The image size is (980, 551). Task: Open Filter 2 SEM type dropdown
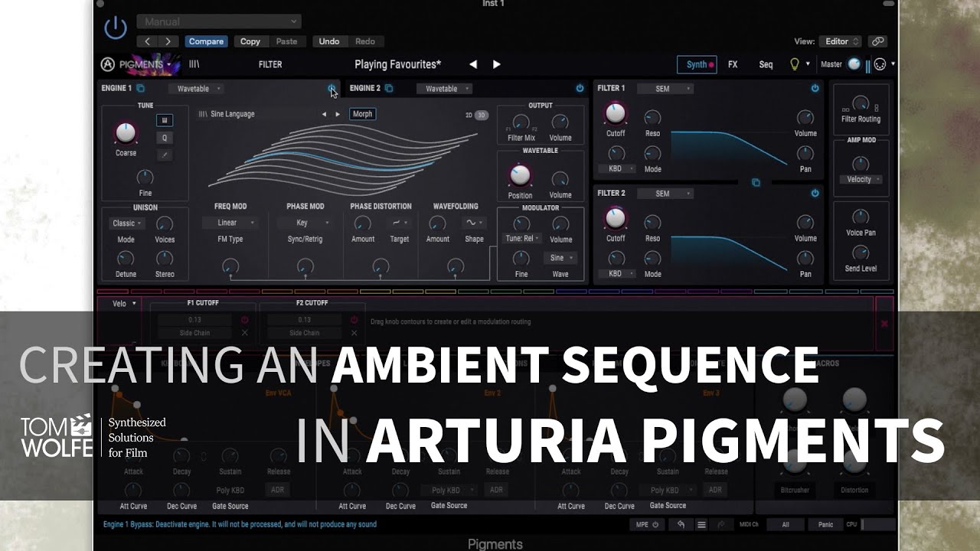pyautogui.click(x=665, y=194)
